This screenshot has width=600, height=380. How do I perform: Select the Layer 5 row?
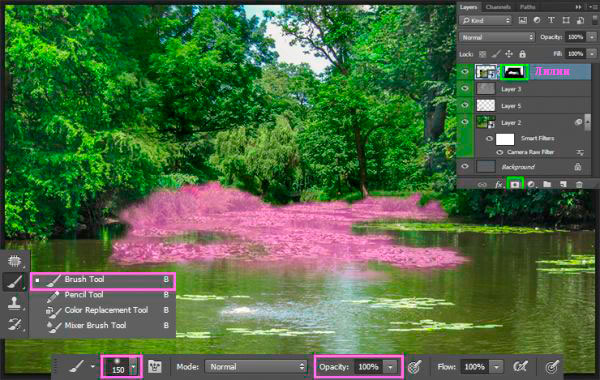(532, 106)
